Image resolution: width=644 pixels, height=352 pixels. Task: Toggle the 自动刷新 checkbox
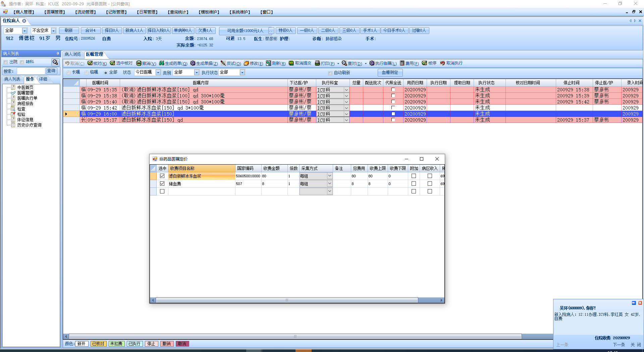point(330,73)
